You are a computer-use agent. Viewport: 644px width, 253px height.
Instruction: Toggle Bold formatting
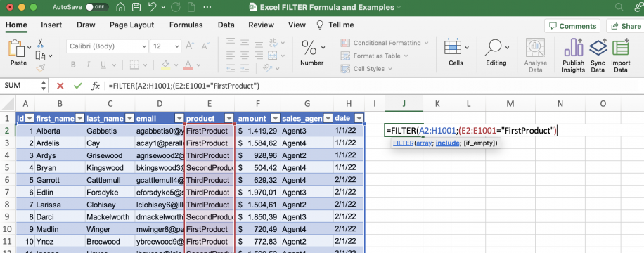click(x=73, y=65)
